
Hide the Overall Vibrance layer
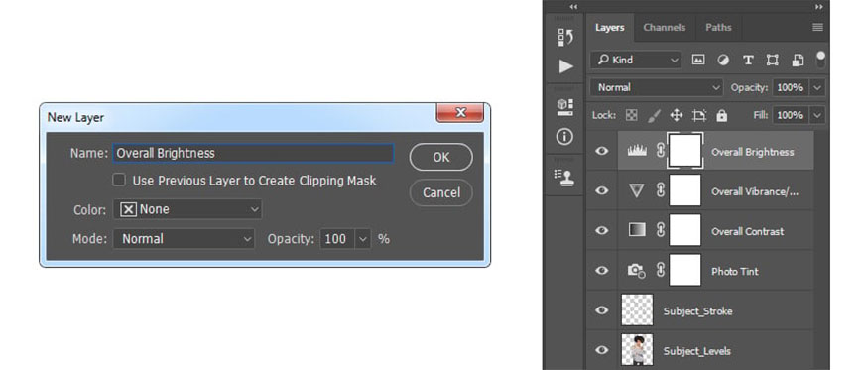click(602, 190)
